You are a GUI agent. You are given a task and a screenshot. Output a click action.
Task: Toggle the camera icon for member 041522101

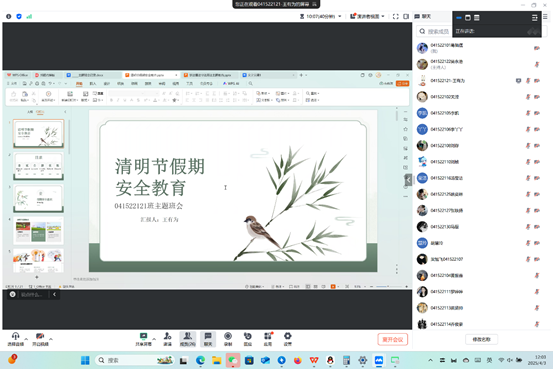point(537,48)
